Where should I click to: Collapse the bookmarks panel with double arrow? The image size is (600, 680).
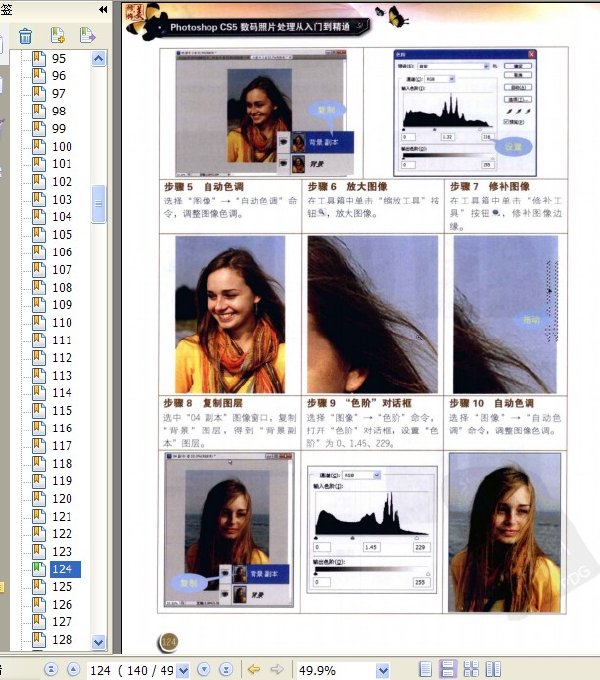(x=103, y=9)
